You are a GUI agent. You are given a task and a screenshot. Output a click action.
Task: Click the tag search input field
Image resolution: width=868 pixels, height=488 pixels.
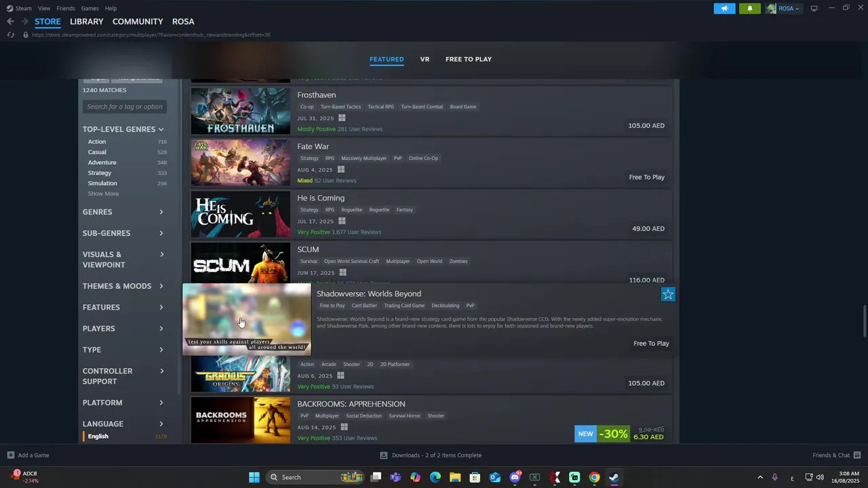[125, 106]
